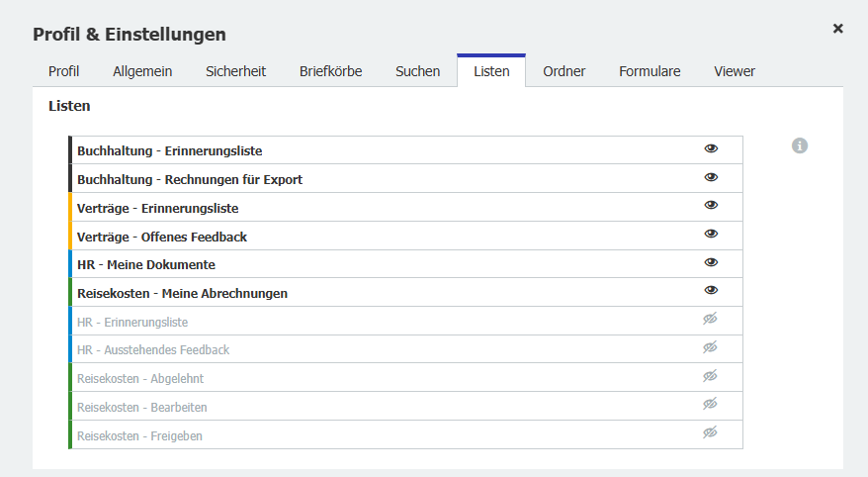Hide Buchhaltung - Rechnungen für Export
This screenshot has width=868, height=477.
[x=711, y=177]
